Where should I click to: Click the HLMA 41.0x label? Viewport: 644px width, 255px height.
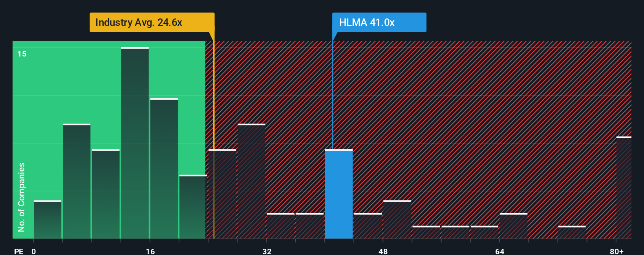pos(379,22)
